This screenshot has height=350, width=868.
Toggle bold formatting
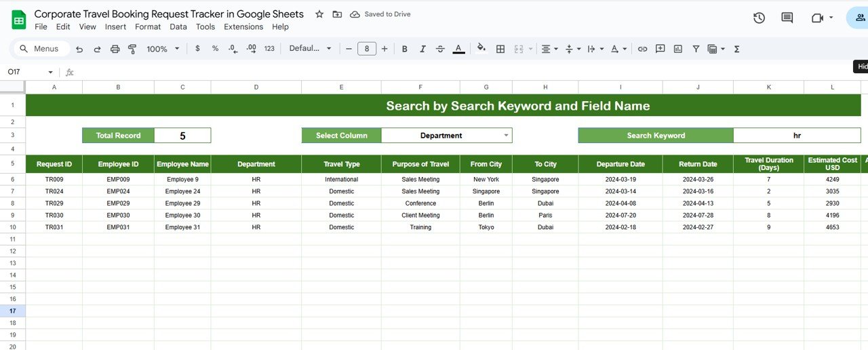[x=405, y=49]
